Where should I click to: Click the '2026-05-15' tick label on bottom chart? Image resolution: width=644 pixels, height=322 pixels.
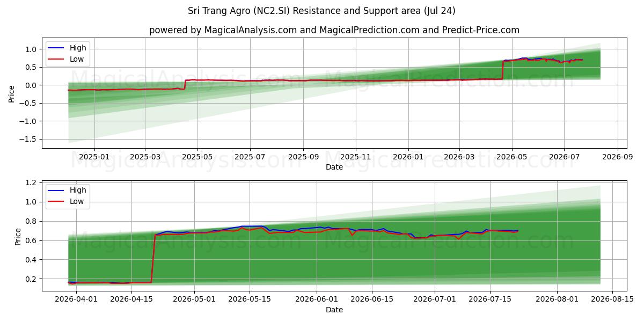point(250,299)
